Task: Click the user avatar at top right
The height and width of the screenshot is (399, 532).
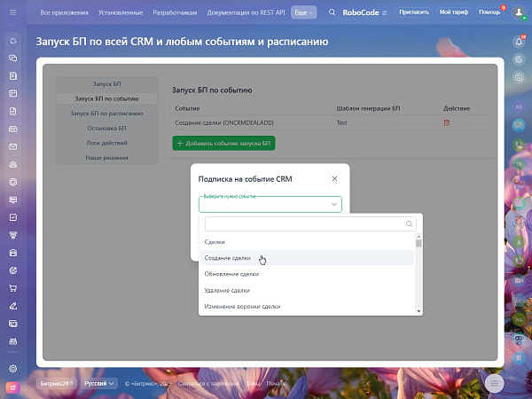Action: (x=519, y=12)
